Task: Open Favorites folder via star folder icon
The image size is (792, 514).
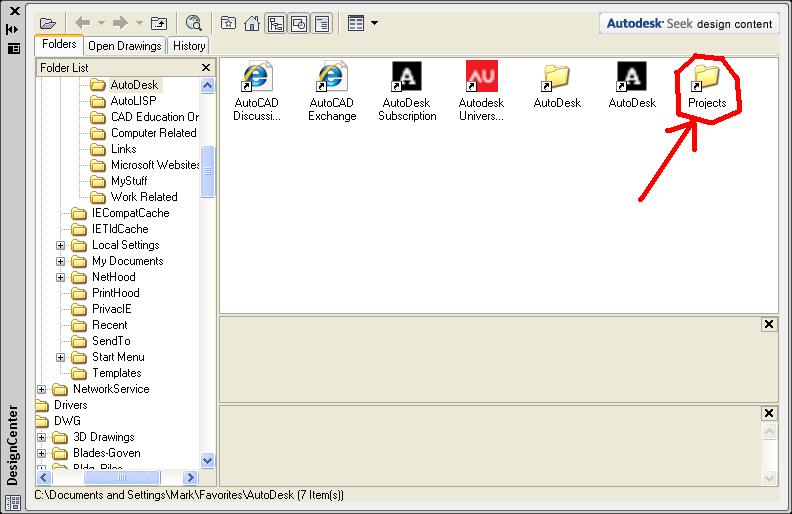Action: point(228,23)
